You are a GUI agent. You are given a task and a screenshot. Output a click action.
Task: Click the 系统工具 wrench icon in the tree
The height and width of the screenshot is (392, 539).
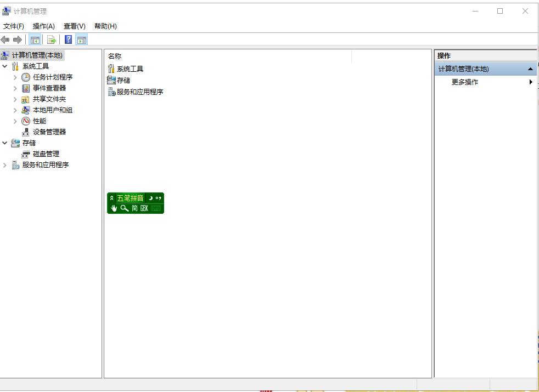pos(15,66)
